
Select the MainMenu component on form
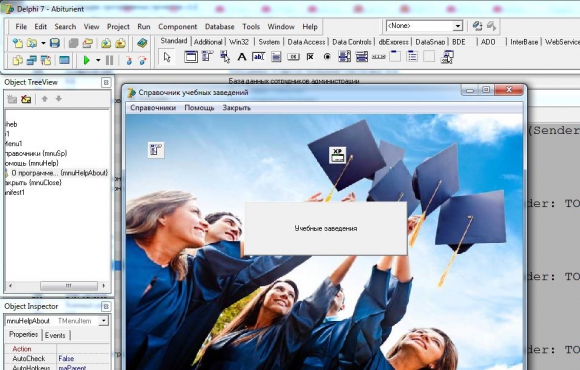tap(156, 150)
